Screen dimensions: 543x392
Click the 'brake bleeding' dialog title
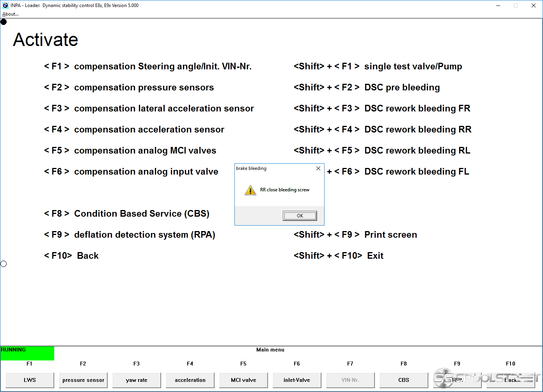pyautogui.click(x=251, y=168)
